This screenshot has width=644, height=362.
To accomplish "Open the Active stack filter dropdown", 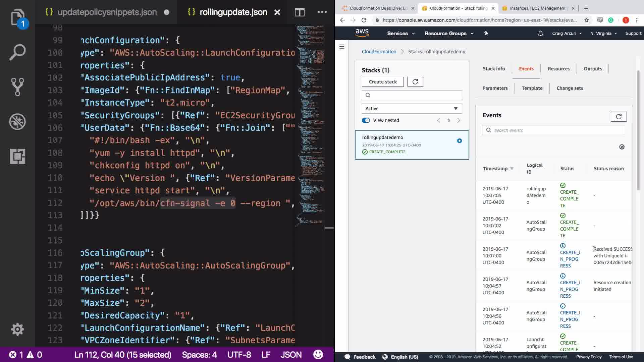I will tap(412, 109).
